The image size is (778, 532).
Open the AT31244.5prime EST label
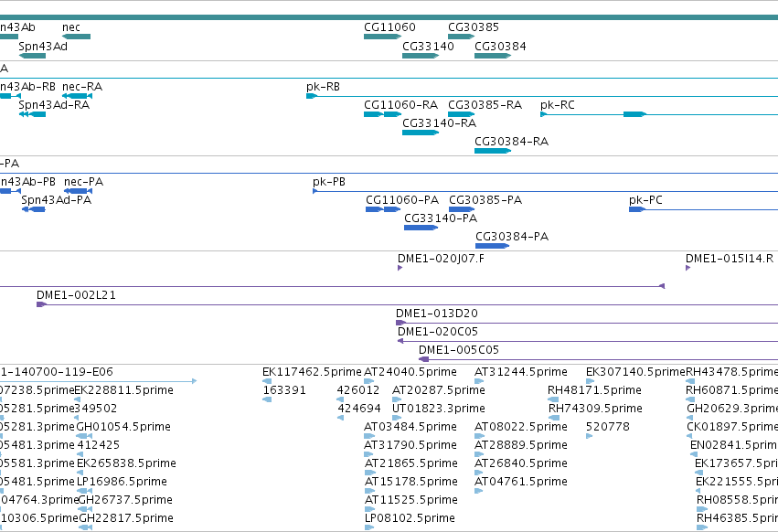521,372
